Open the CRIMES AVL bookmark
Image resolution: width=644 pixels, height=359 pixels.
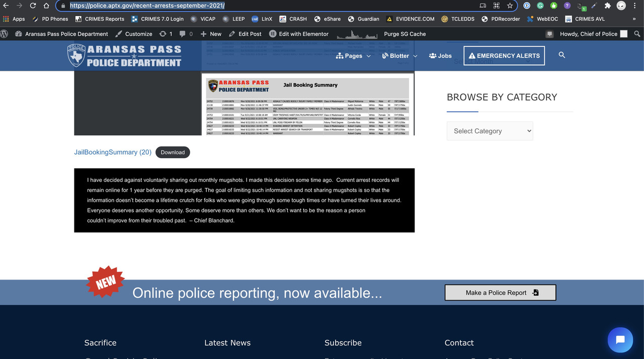585,19
